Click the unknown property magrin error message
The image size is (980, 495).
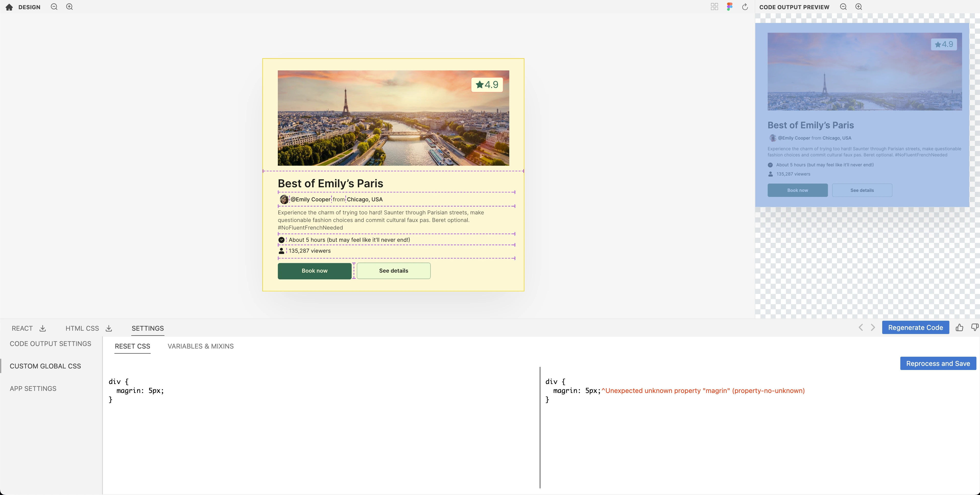703,390
